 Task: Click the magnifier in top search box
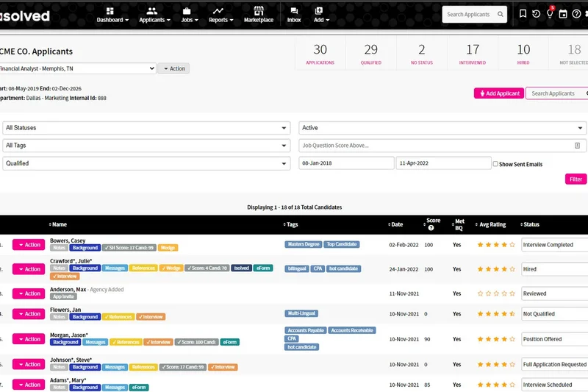(x=501, y=14)
